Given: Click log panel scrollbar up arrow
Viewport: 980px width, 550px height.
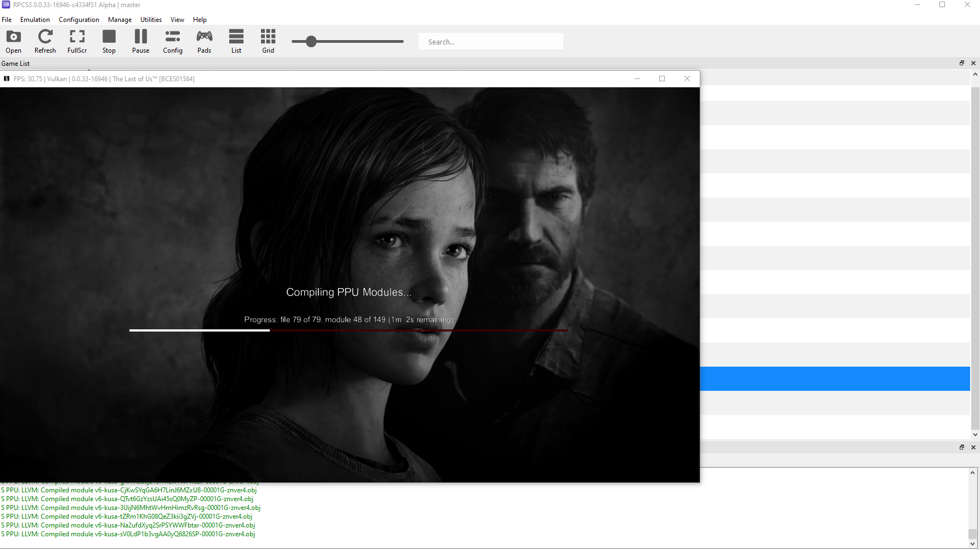Looking at the screenshot, I should tap(973, 473).
